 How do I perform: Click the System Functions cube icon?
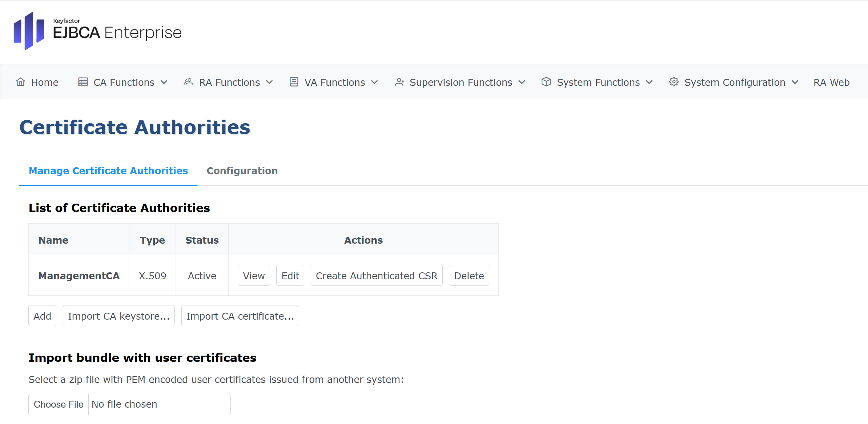(546, 82)
